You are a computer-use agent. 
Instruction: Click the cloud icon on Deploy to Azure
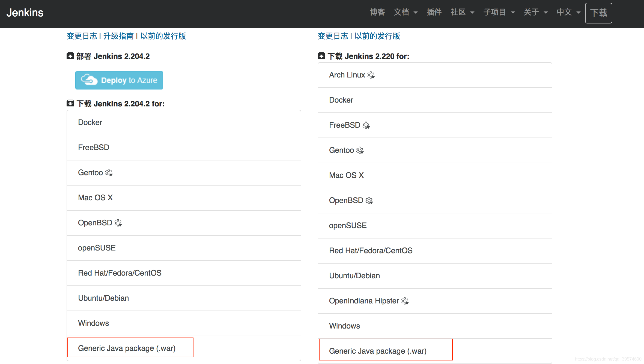[89, 80]
